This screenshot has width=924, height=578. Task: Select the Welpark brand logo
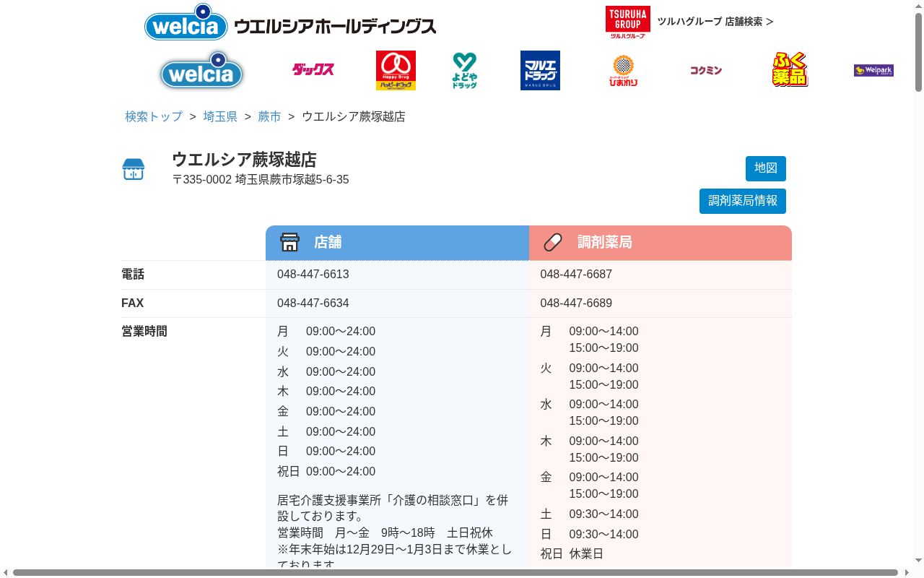click(x=873, y=70)
